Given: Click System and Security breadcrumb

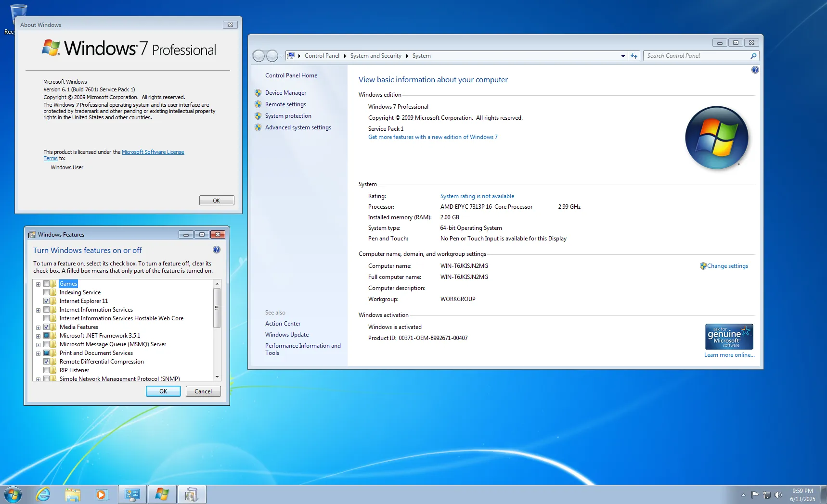Looking at the screenshot, I should click(x=375, y=56).
